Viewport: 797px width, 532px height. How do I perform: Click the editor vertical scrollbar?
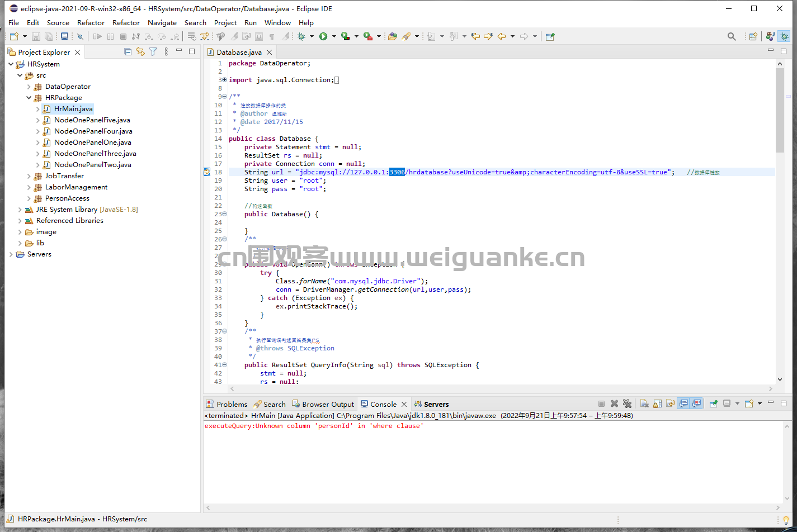(x=780, y=110)
